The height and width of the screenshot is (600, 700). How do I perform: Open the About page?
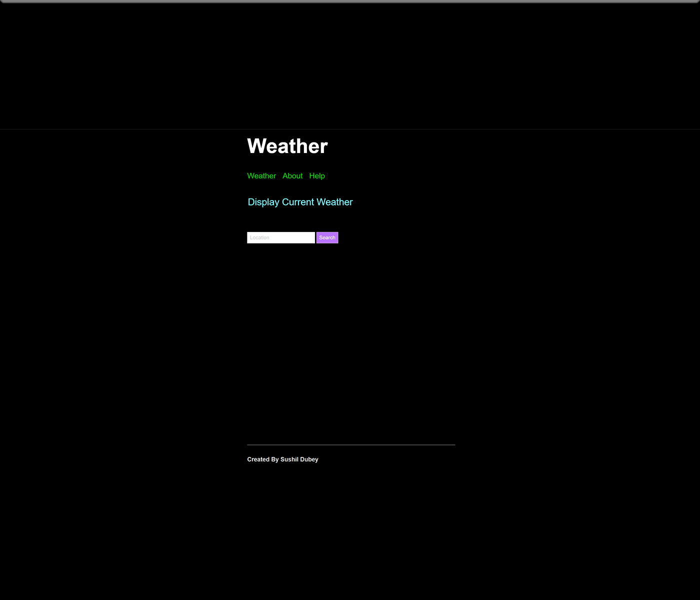coord(292,176)
